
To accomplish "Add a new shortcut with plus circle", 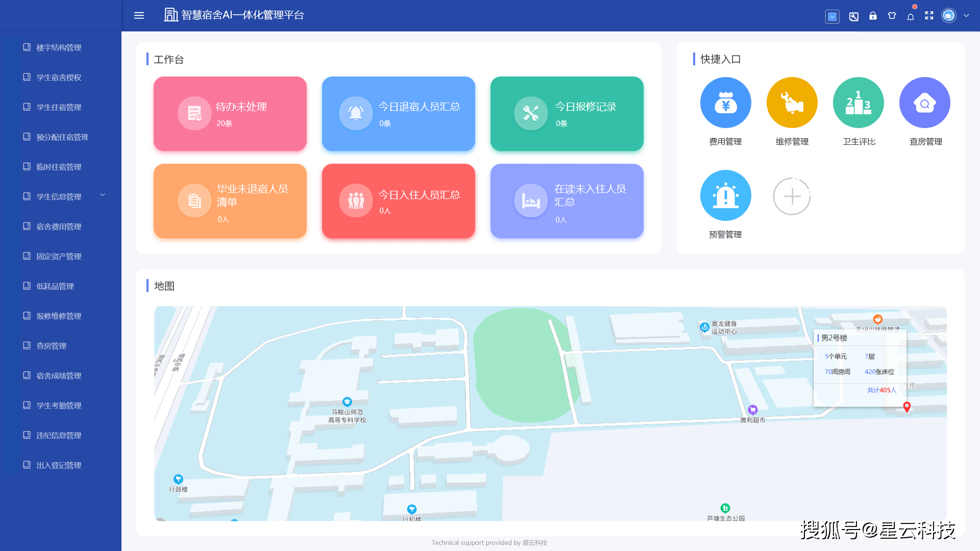I will pyautogui.click(x=792, y=196).
